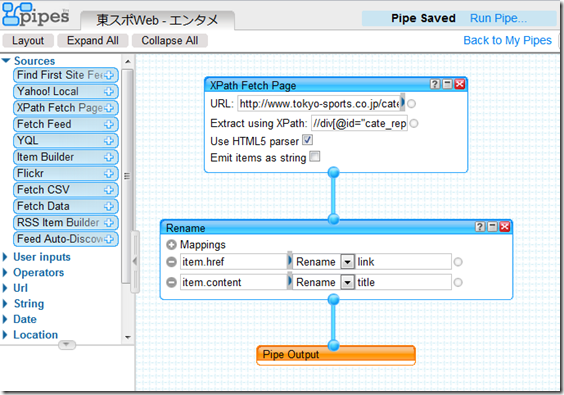Click Run Pipe link
This screenshot has width=564, height=395.
tap(499, 18)
